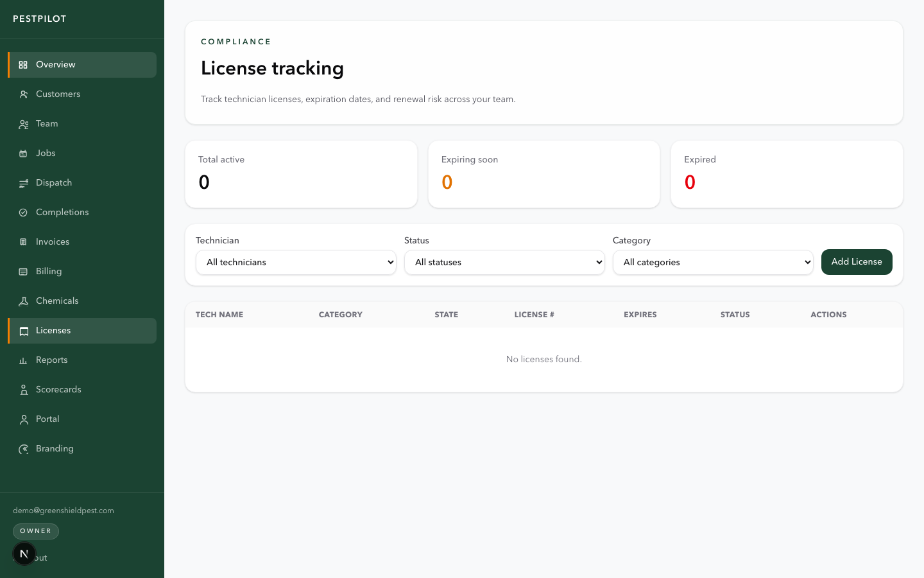Click the Licenses icon in sidebar
The height and width of the screenshot is (578, 924).
click(x=23, y=331)
